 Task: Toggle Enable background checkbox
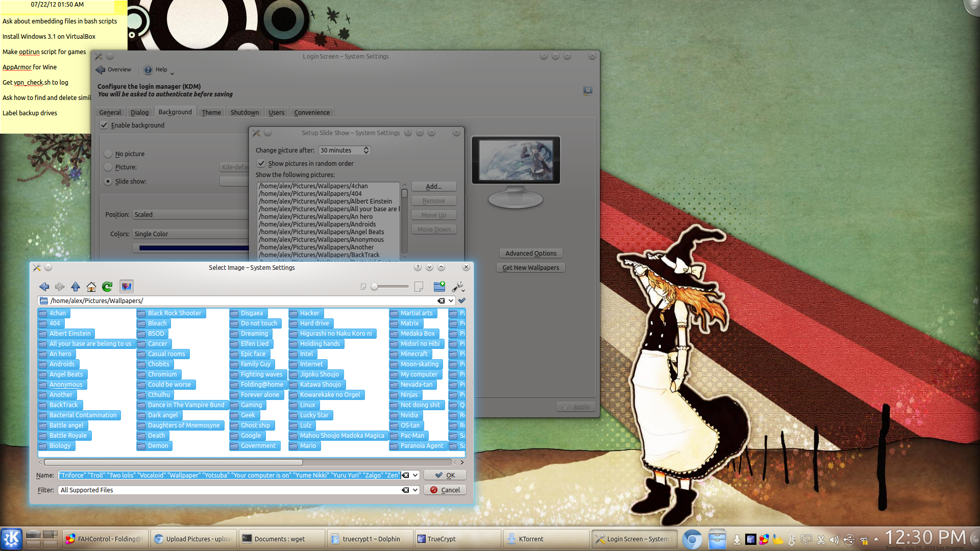[x=104, y=126]
